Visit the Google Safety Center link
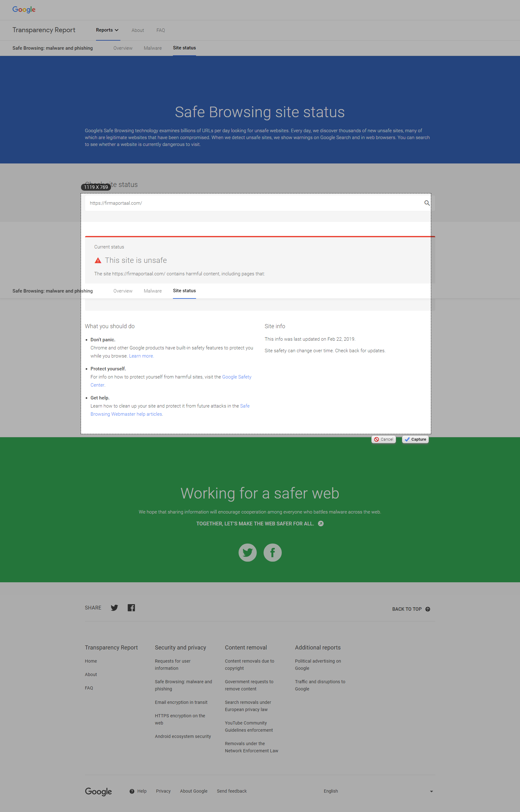The width and height of the screenshot is (520, 812). [237, 377]
